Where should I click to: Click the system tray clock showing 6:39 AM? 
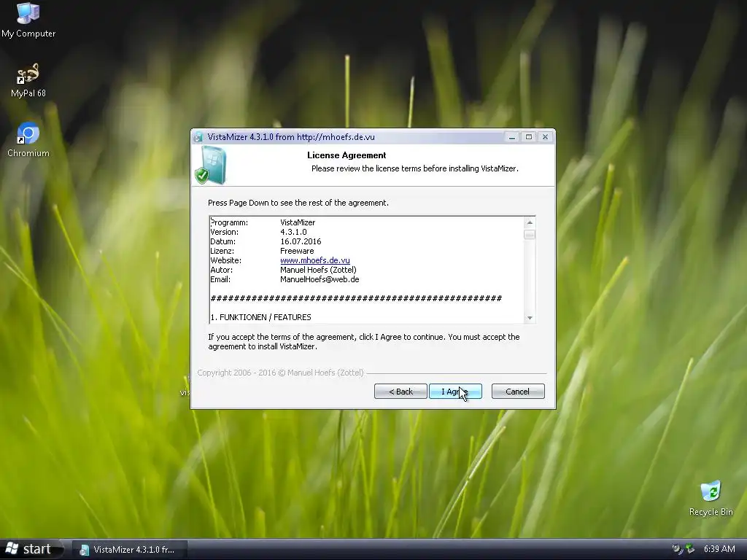point(719,549)
